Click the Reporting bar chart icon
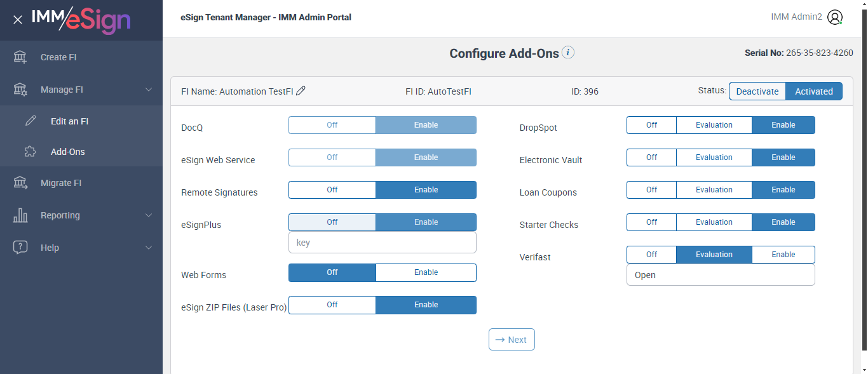 (20, 215)
